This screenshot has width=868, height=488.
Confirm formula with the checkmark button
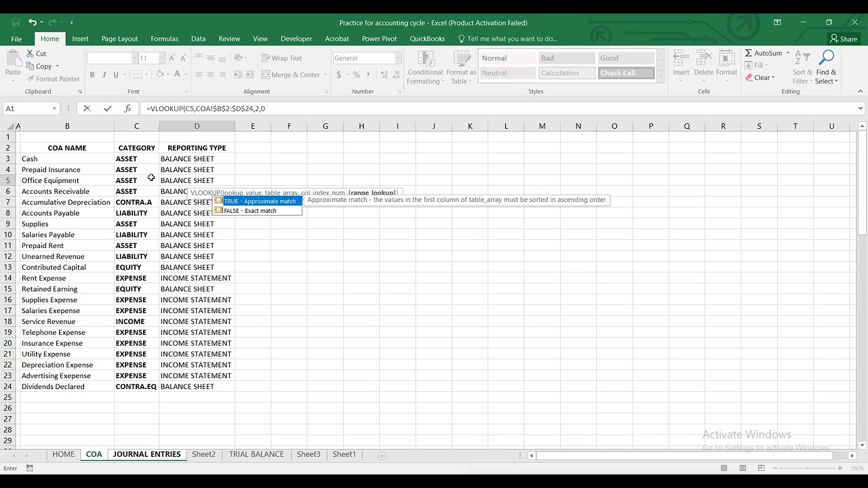[107, 108]
